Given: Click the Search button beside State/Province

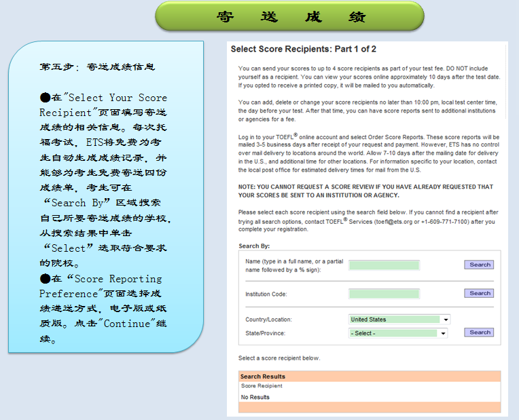Looking at the screenshot, I should pos(479,332).
